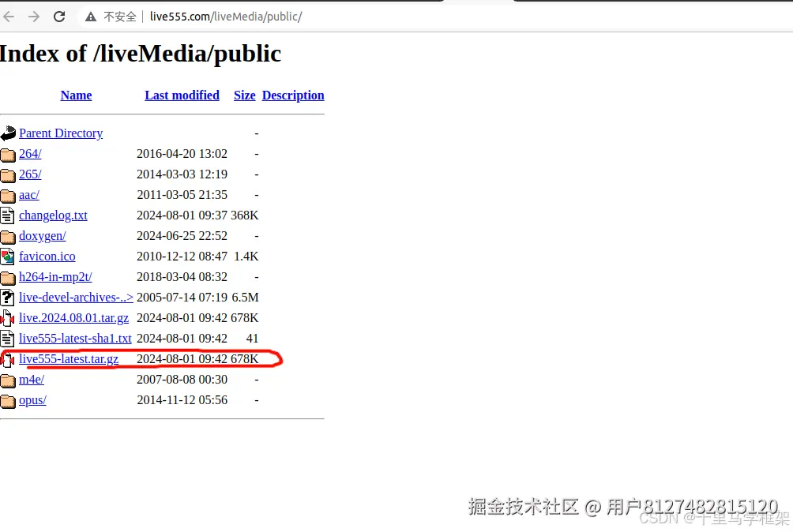This screenshot has height=532, width=793.
Task: Click the 1.4K size of favicon.ico
Action: point(246,257)
